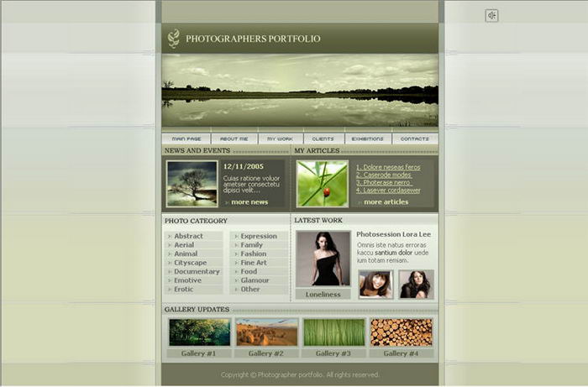Click the ladybug article thumbnail
This screenshot has width=588, height=387.
pyautogui.click(x=322, y=183)
